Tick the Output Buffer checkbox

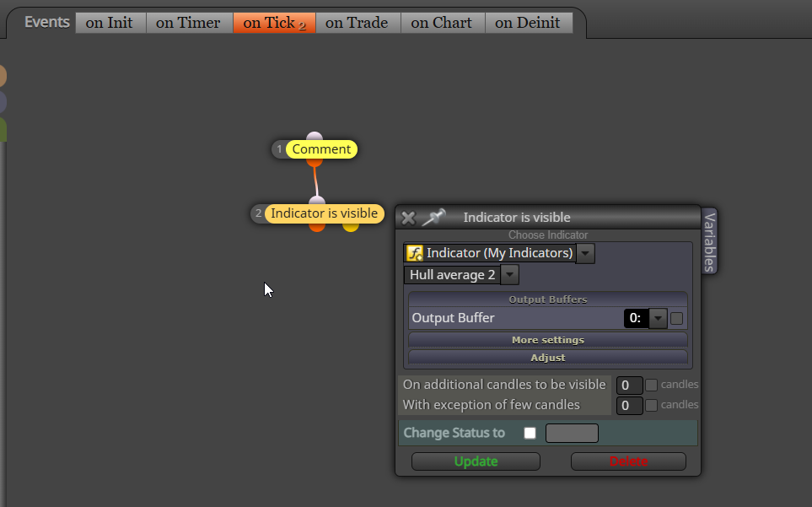pyautogui.click(x=676, y=319)
